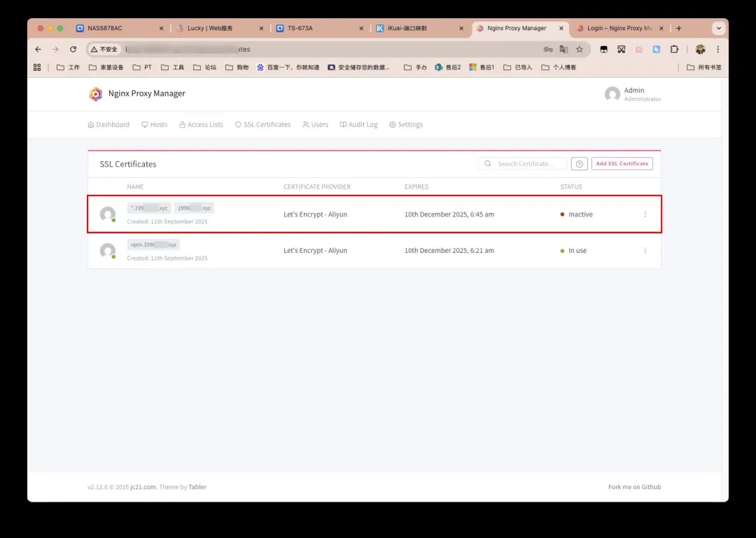Open the Hosts navigation menu
Viewport: 756px width, 538px height.
click(x=154, y=125)
